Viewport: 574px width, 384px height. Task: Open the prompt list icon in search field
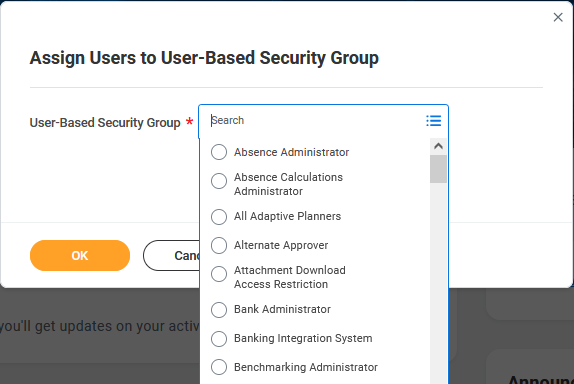tap(433, 120)
